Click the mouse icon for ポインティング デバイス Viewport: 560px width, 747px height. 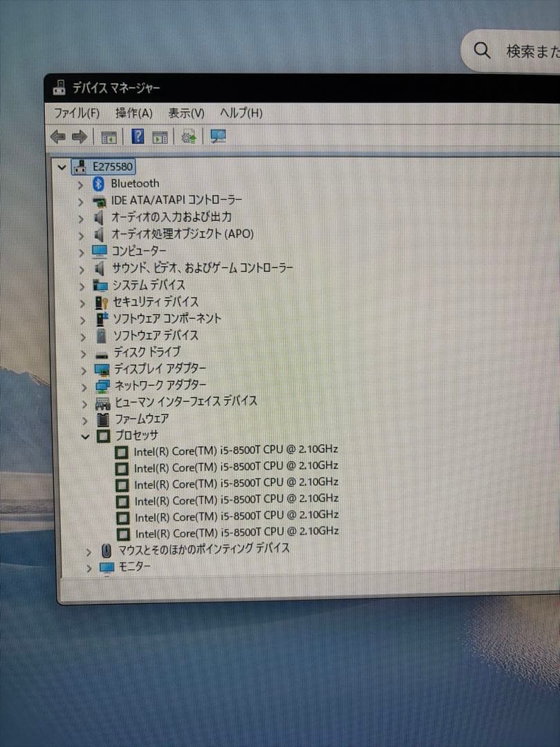(x=106, y=551)
